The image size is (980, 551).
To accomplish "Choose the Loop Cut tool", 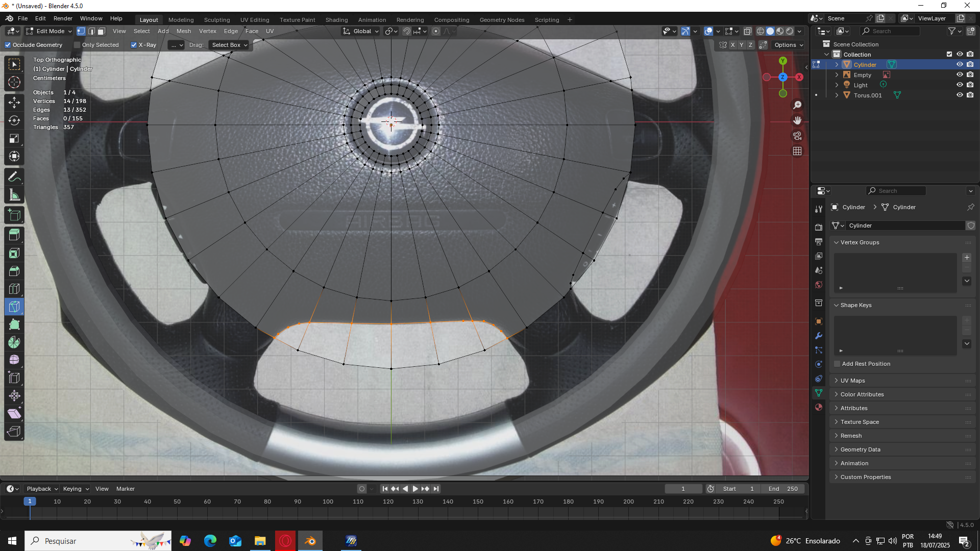I will [14, 289].
